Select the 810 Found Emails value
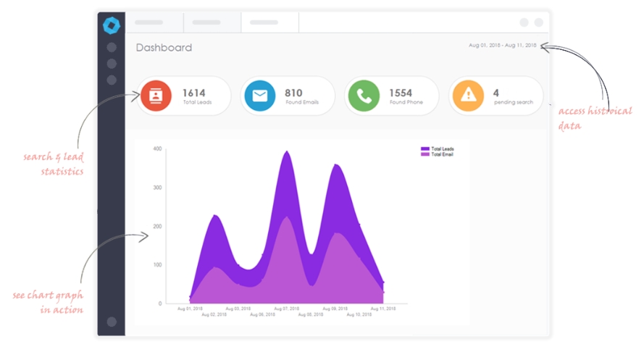The image size is (644, 360). [293, 93]
